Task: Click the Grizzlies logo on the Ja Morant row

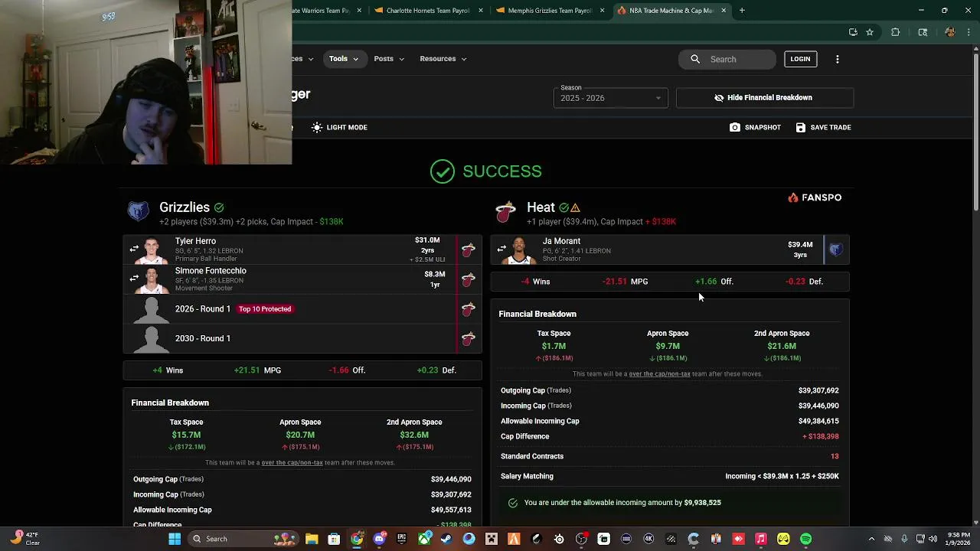Action: coord(836,249)
